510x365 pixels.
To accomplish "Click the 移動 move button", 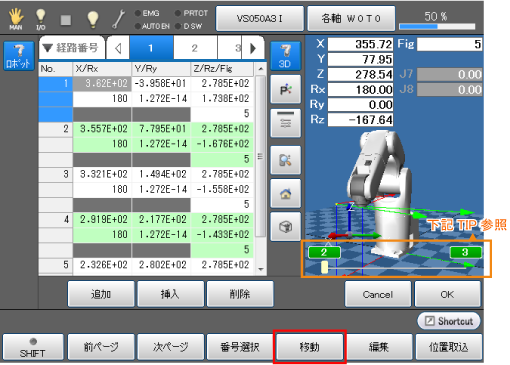I will pyautogui.click(x=310, y=347).
